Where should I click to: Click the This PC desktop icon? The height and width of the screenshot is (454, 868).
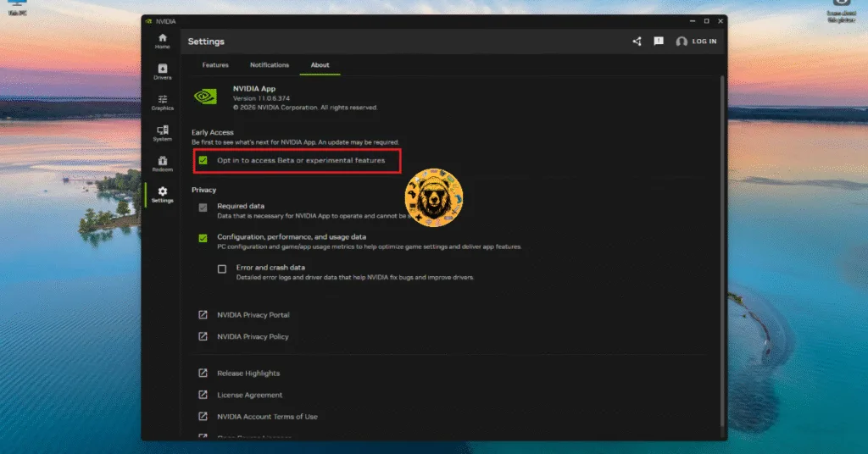coord(18,7)
